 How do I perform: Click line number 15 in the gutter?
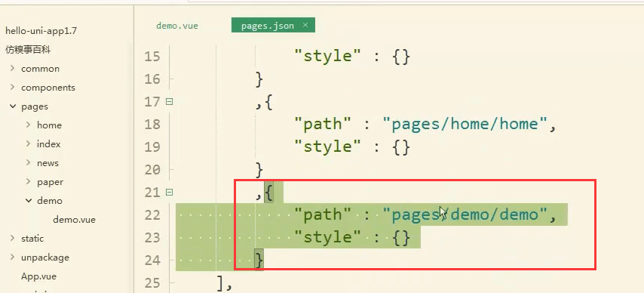click(x=152, y=57)
